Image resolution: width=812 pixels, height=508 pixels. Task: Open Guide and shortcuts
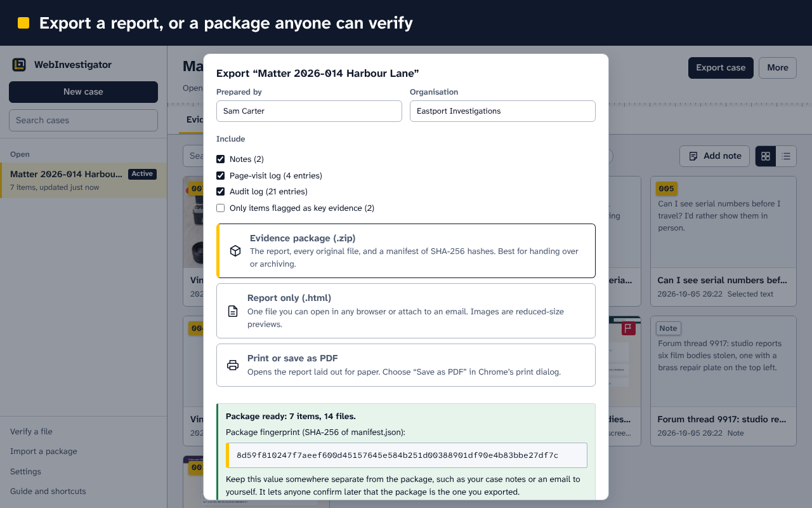click(48, 491)
